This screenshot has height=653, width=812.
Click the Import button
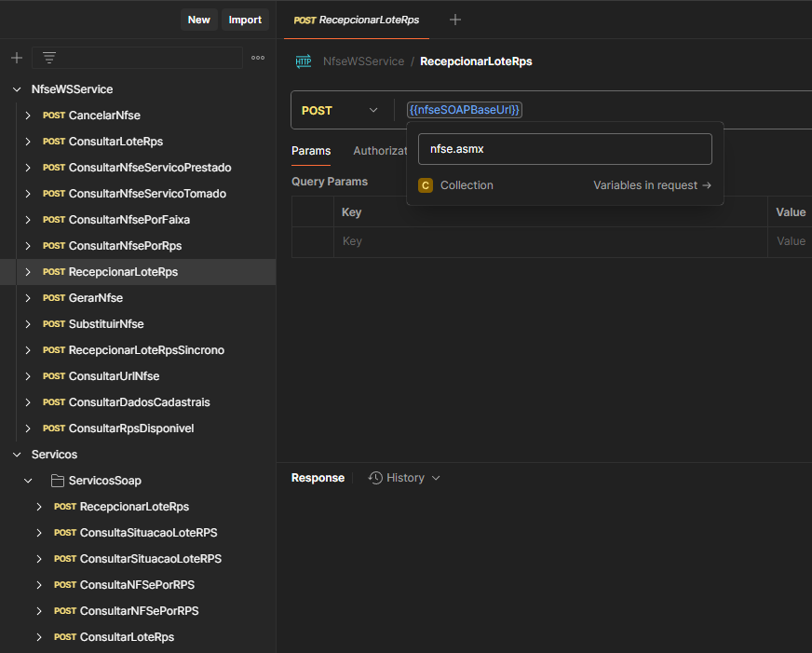click(x=245, y=20)
